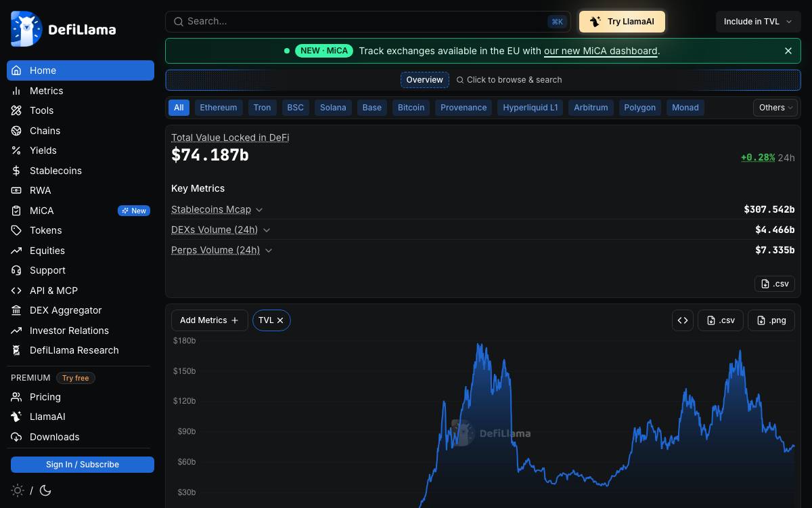
Task: Click the $307.542b stablecoins value
Action: (769, 210)
